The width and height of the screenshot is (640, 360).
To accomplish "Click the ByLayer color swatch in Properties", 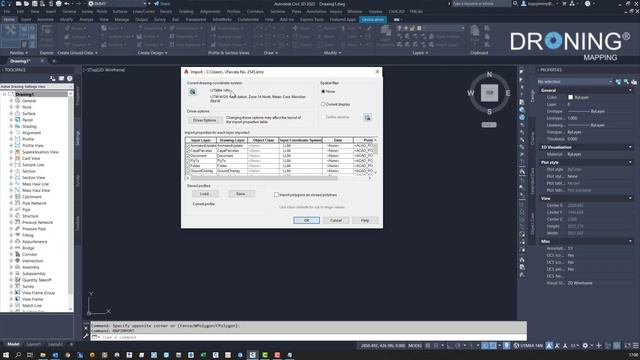I will (571, 97).
